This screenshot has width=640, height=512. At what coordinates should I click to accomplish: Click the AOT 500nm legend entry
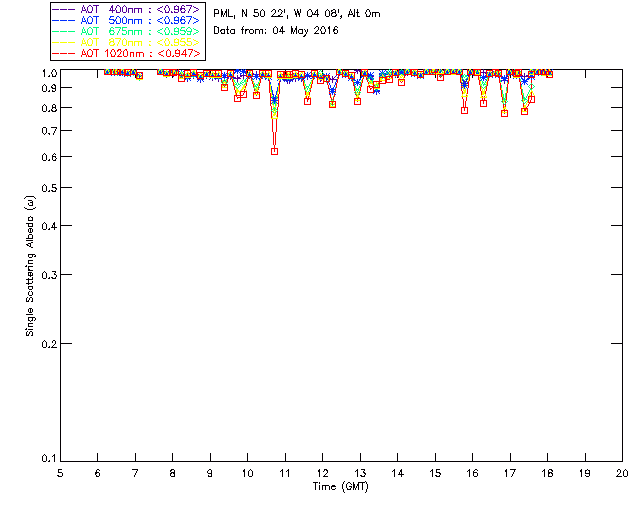click(x=126, y=20)
